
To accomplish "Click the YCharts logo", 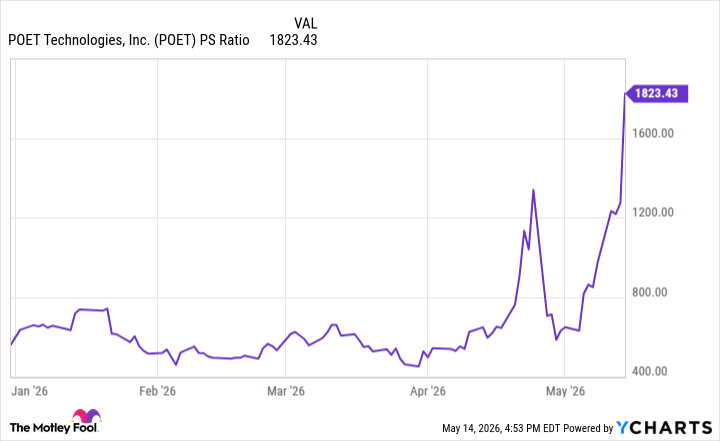I will click(664, 428).
